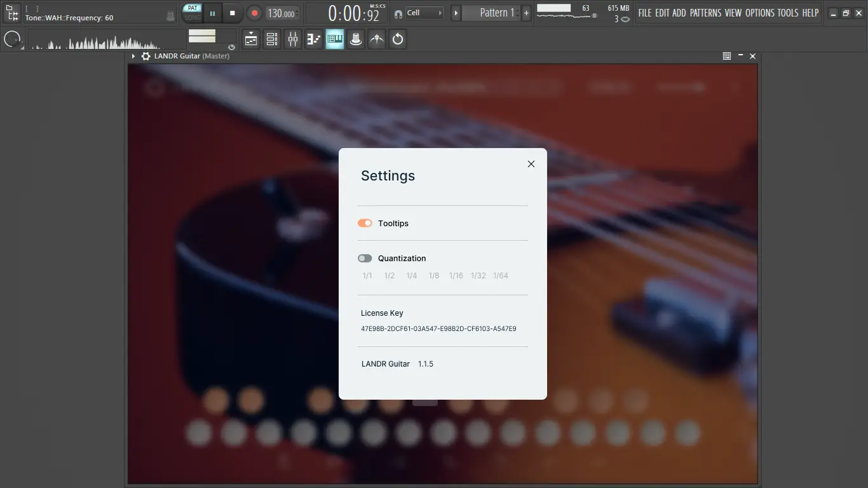Open the playlist window icon
868x488 pixels.
pyautogui.click(x=251, y=39)
